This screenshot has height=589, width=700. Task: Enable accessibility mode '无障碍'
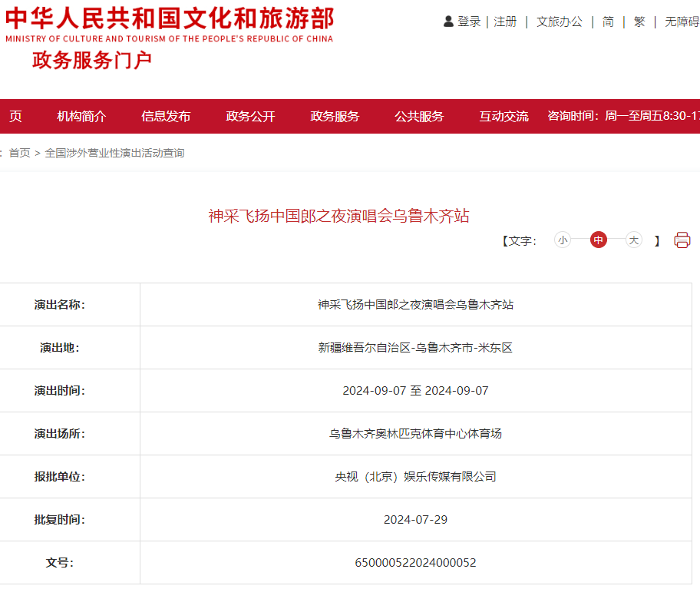tap(682, 22)
